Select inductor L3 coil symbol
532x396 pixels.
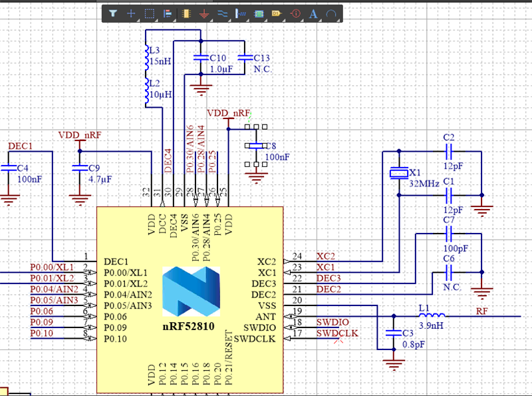(x=147, y=58)
